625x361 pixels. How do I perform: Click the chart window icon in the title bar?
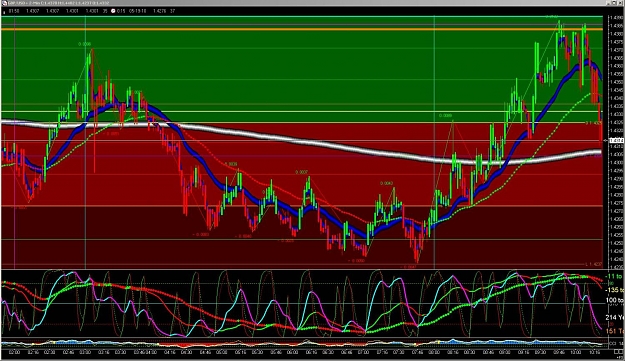[4, 3]
